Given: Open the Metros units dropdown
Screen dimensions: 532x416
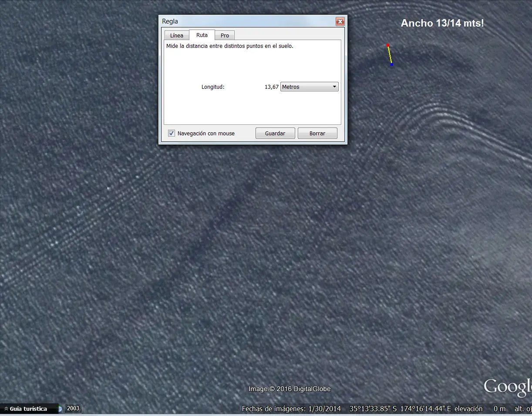Looking at the screenshot, I should coord(310,87).
